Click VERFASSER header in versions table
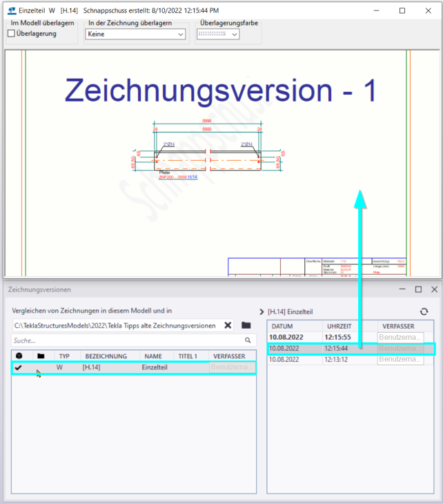The image size is (443, 504). (398, 327)
